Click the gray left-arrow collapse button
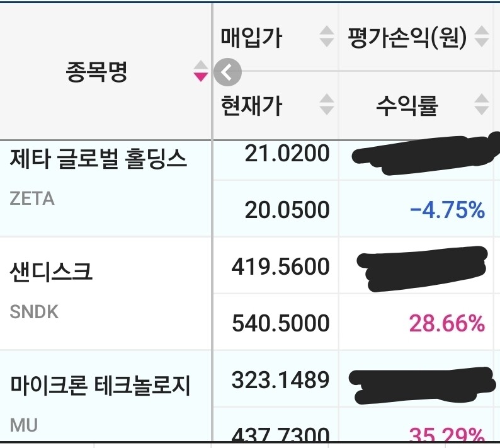Screen dimensions: 500x448 click(x=227, y=72)
